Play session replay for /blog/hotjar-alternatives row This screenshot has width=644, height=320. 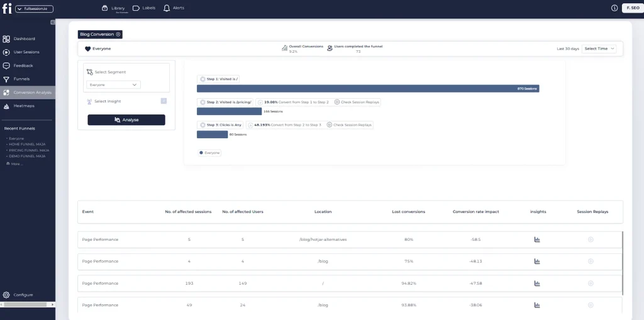(x=591, y=240)
